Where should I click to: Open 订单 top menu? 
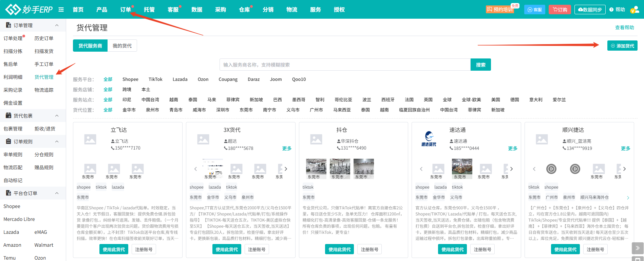click(126, 10)
